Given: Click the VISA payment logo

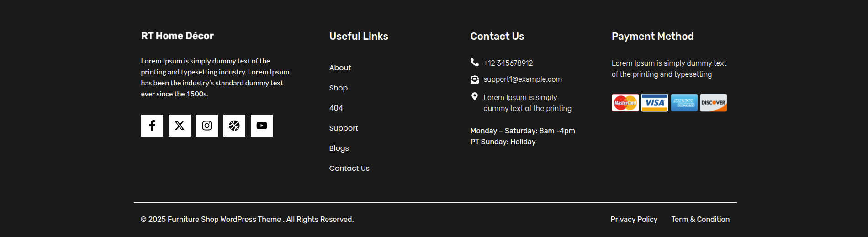Looking at the screenshot, I should 655,103.
